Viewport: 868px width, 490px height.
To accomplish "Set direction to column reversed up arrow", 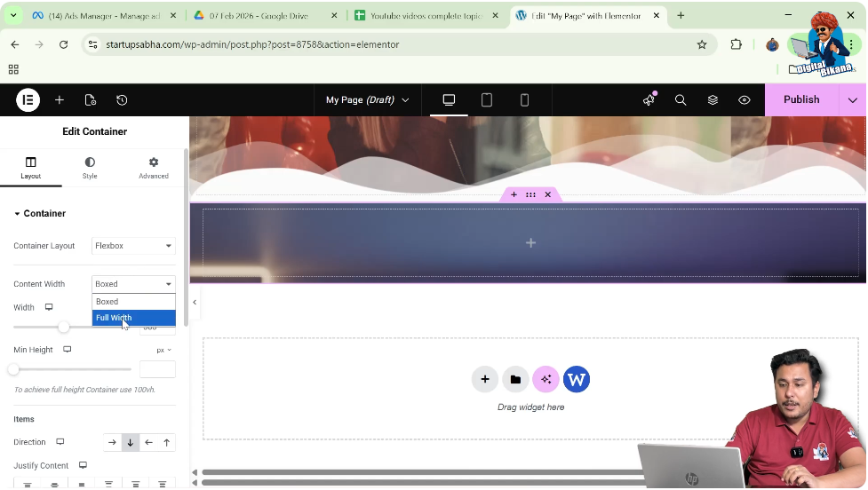I will tap(167, 442).
